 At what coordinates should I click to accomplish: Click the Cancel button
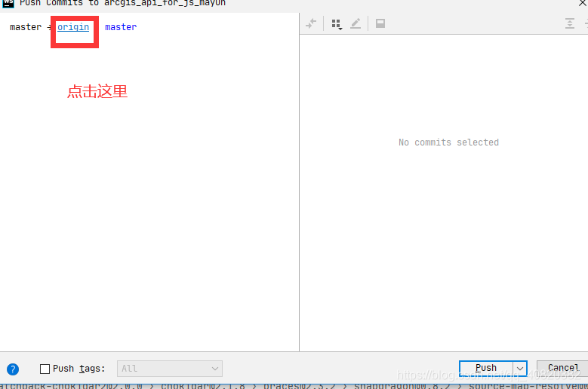563,368
